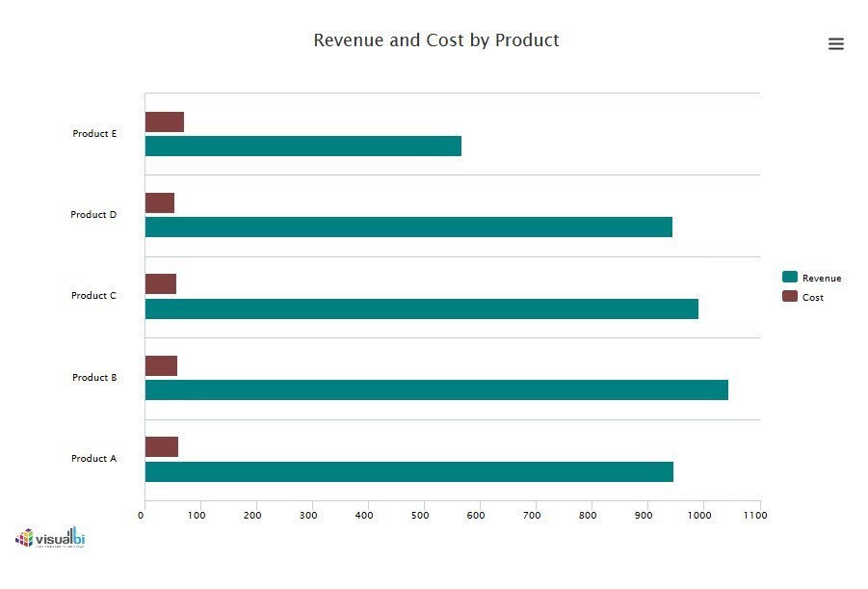Select Product A revenue bar
Image resolution: width=868 pixels, height=589 pixels.
pos(408,471)
